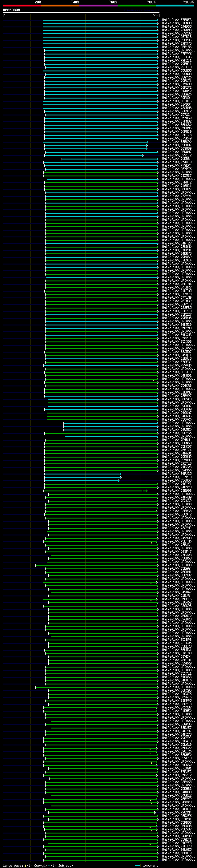
Task: Select the label UniRef100_A7EJ73
Action: (x=177, y=846)
